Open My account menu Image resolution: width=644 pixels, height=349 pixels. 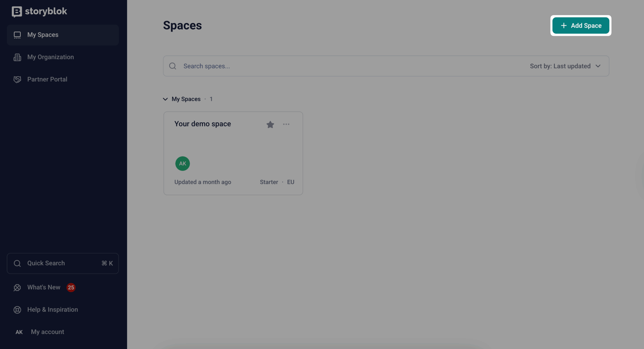[x=47, y=332]
